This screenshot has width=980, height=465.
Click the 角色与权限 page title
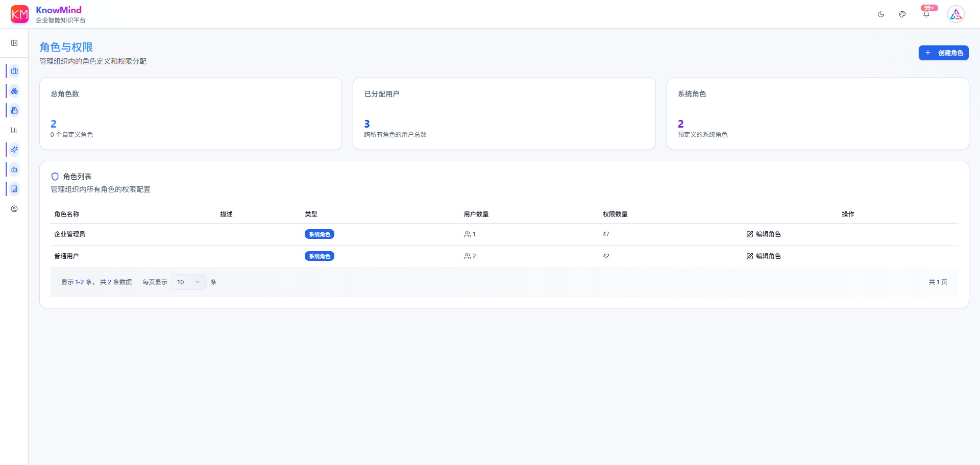click(66, 47)
